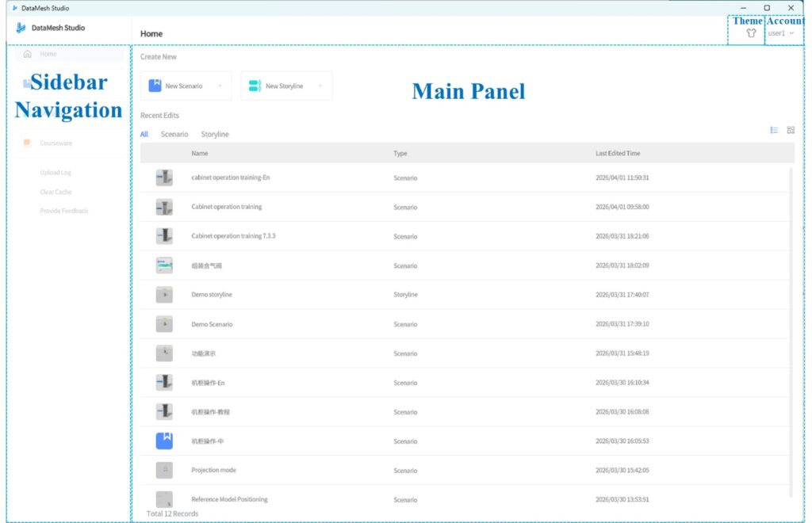Open the Projection mode scenario row
This screenshot has width=812, height=523.
tap(214, 470)
